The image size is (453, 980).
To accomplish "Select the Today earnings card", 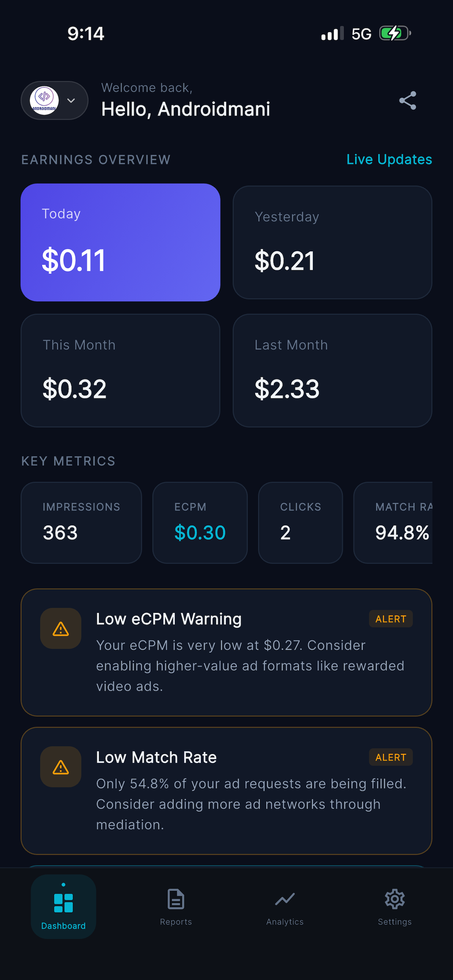I will coord(121,242).
